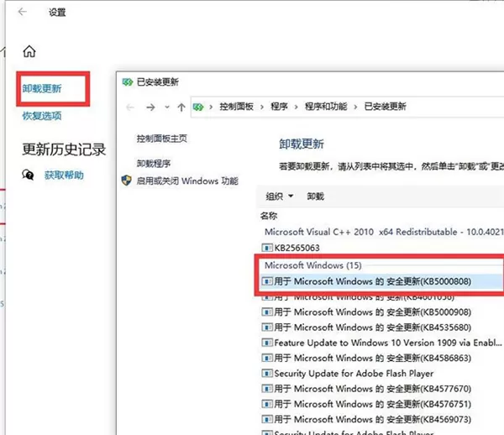The width and height of the screenshot is (504, 435).
Task: Click the address bar location icon
Action: 198,107
